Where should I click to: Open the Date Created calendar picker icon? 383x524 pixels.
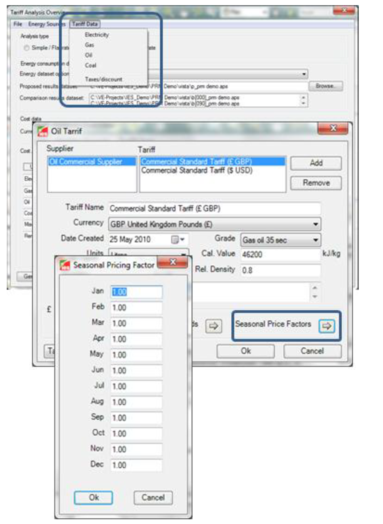pyautogui.click(x=177, y=240)
